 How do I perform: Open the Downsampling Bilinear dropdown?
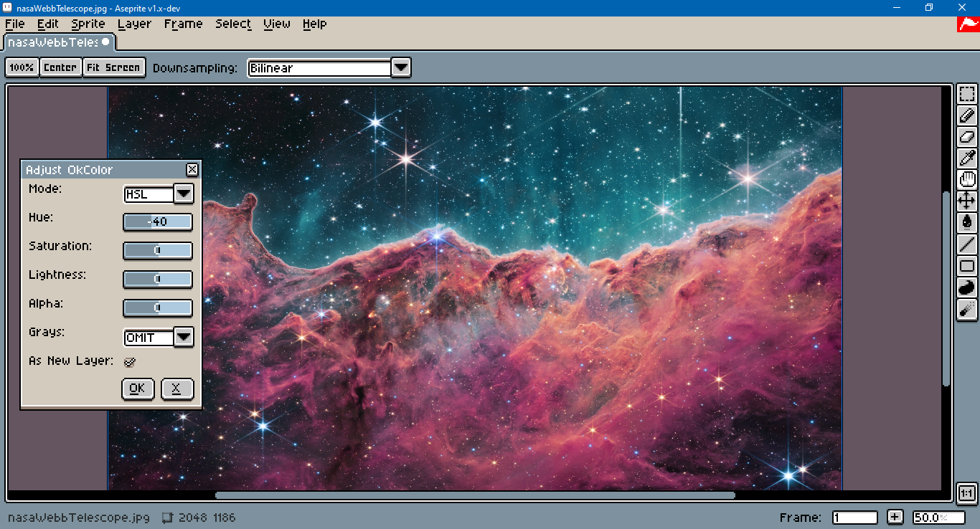(x=401, y=68)
